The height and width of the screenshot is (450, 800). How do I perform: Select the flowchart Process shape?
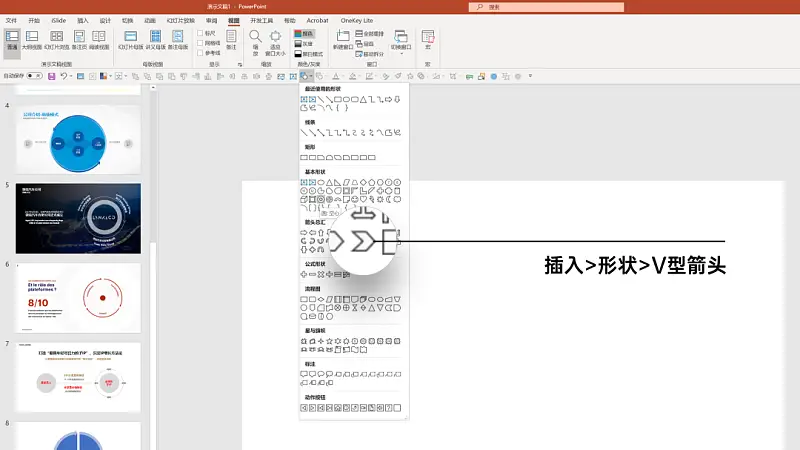304,299
